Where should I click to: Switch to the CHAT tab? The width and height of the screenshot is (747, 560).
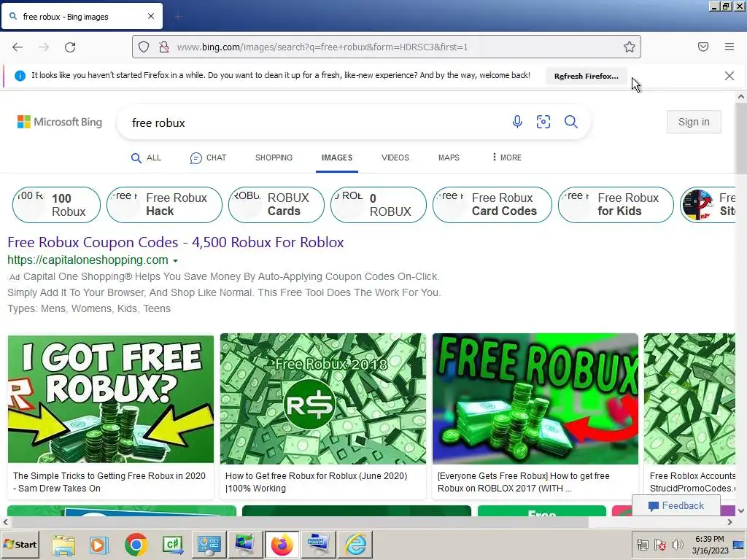coord(208,157)
